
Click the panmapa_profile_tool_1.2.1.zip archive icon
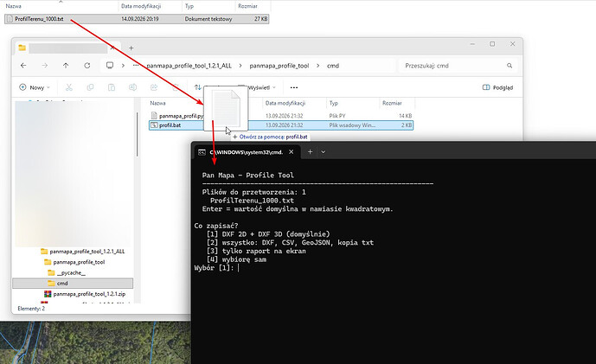pos(48,294)
